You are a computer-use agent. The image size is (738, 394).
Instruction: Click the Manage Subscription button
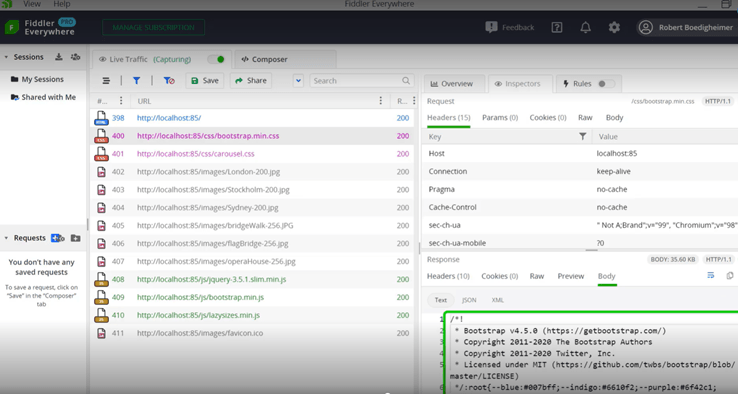coord(153,27)
